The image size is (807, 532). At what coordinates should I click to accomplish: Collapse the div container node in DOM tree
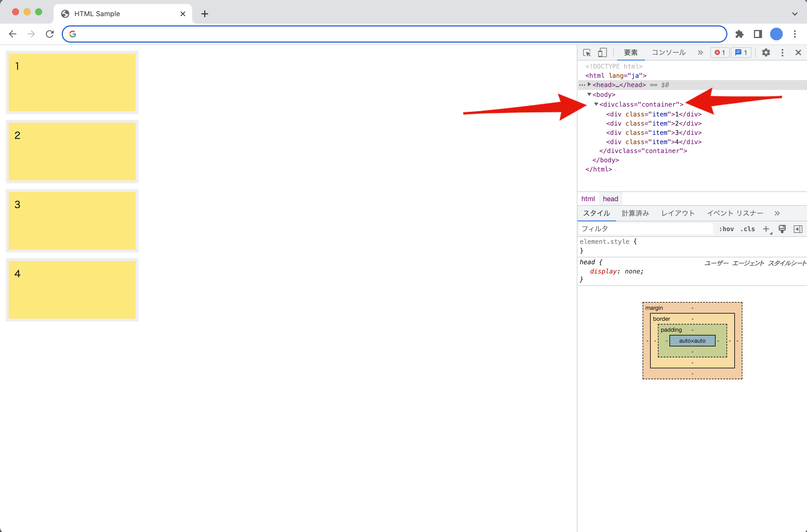click(596, 104)
